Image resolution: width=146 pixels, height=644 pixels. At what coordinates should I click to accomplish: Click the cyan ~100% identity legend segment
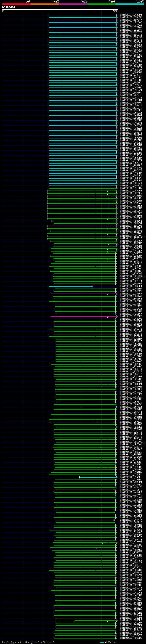[x=130, y=4]
